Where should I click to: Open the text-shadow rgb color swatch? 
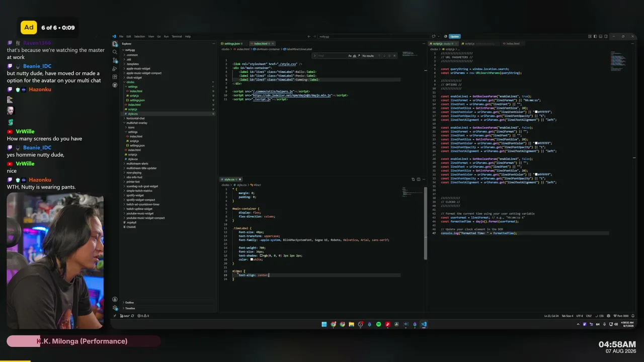261,255
